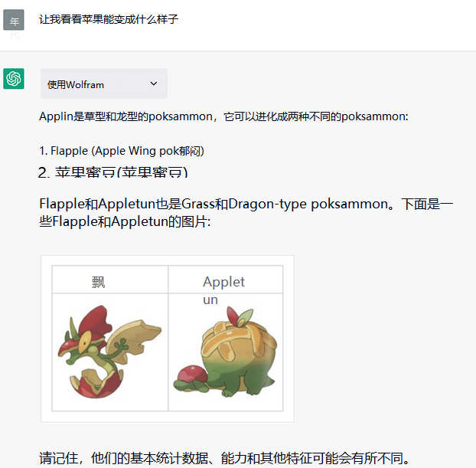Screen dimensions: 476x468
Task: Click the user message about apples
Action: click(x=109, y=19)
